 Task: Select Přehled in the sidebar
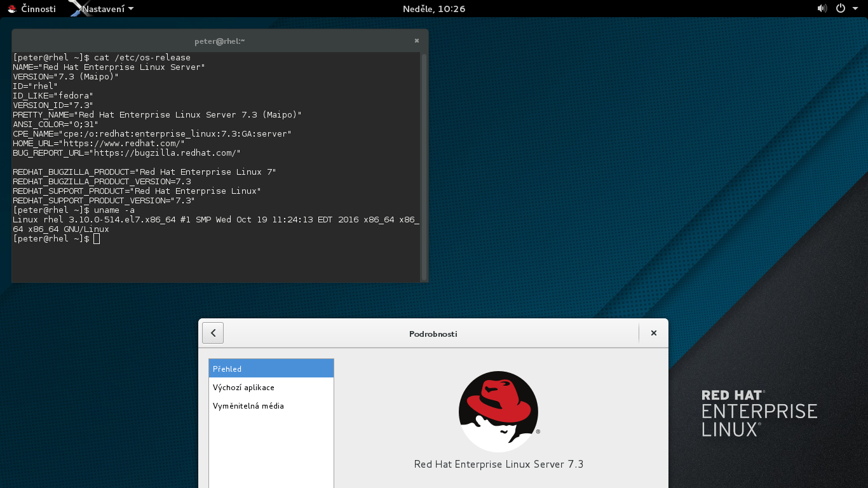(271, 369)
